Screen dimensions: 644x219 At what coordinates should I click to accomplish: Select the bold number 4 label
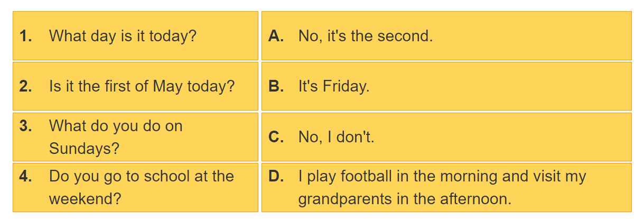(x=25, y=176)
